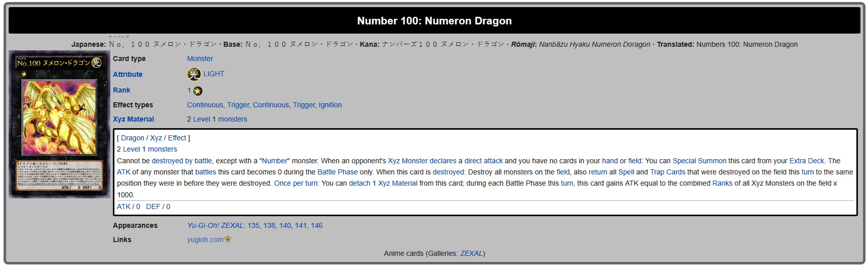
Task: Open the 'destroyed' link after 'this card is'
Action: pos(448,172)
